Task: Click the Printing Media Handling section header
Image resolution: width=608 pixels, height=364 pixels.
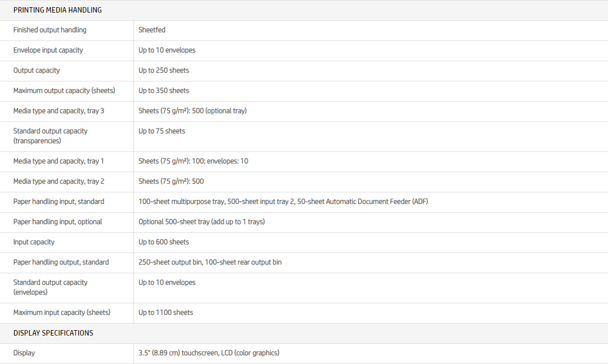Action: (x=57, y=10)
